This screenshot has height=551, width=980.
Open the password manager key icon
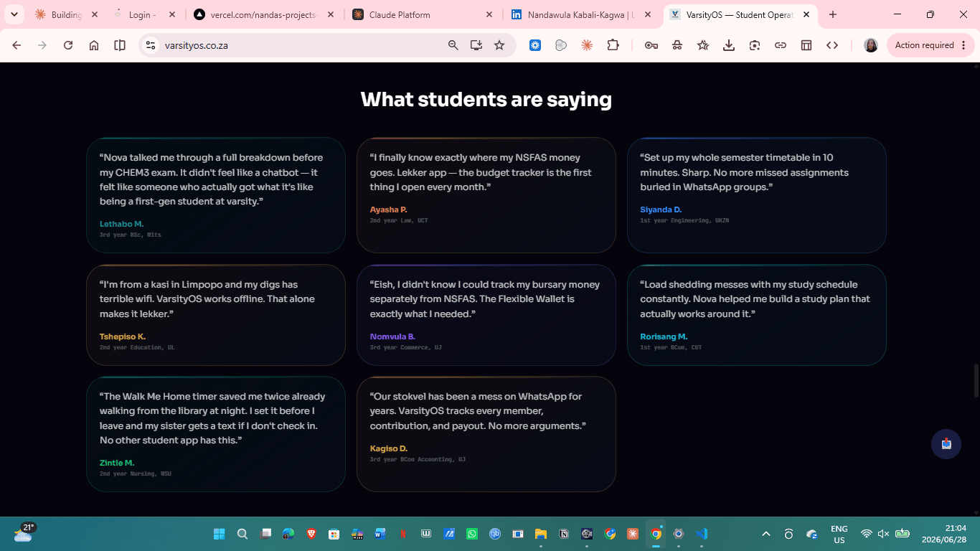click(x=651, y=45)
